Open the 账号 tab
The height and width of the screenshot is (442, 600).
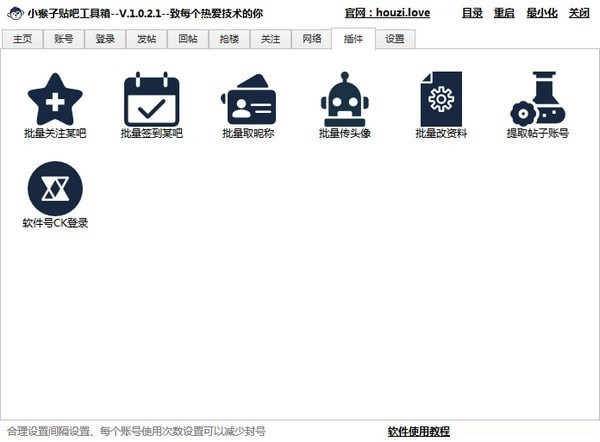[63, 39]
